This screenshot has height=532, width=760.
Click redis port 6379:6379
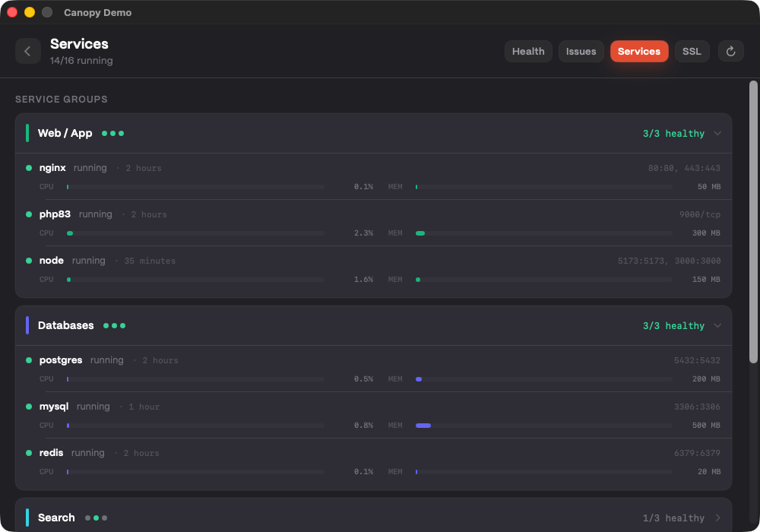click(x=697, y=453)
